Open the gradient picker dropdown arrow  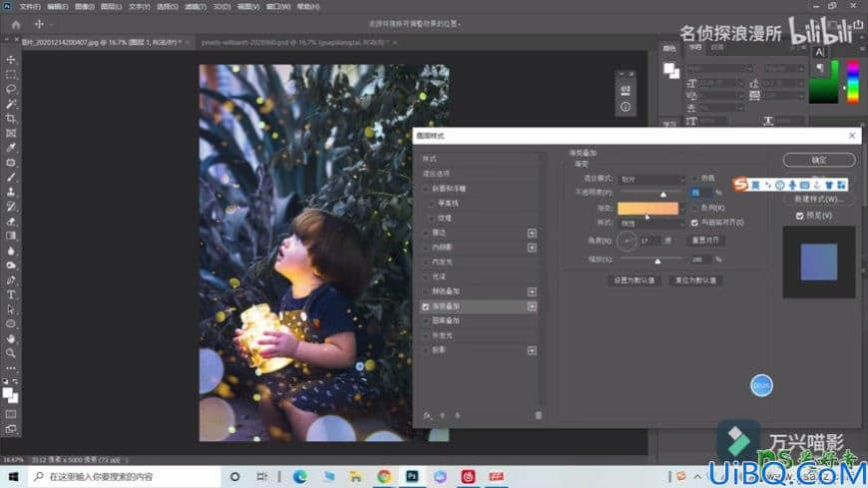click(x=682, y=209)
